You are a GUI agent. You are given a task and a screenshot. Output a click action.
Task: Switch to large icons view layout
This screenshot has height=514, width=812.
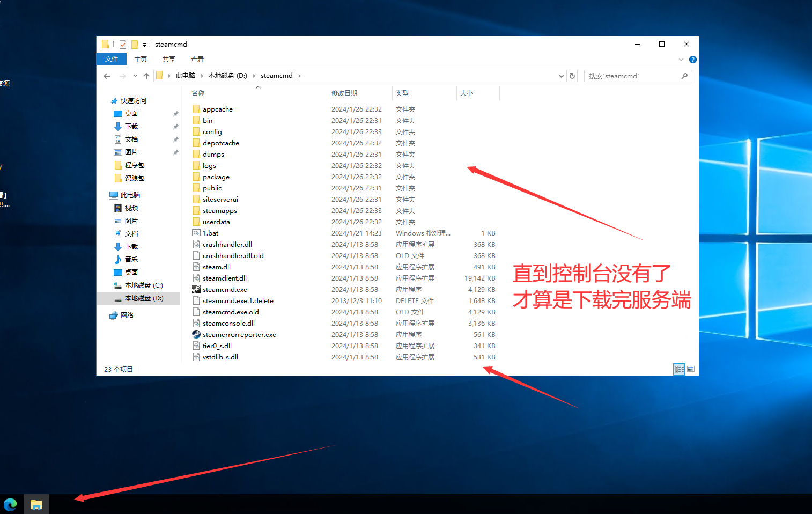point(691,369)
